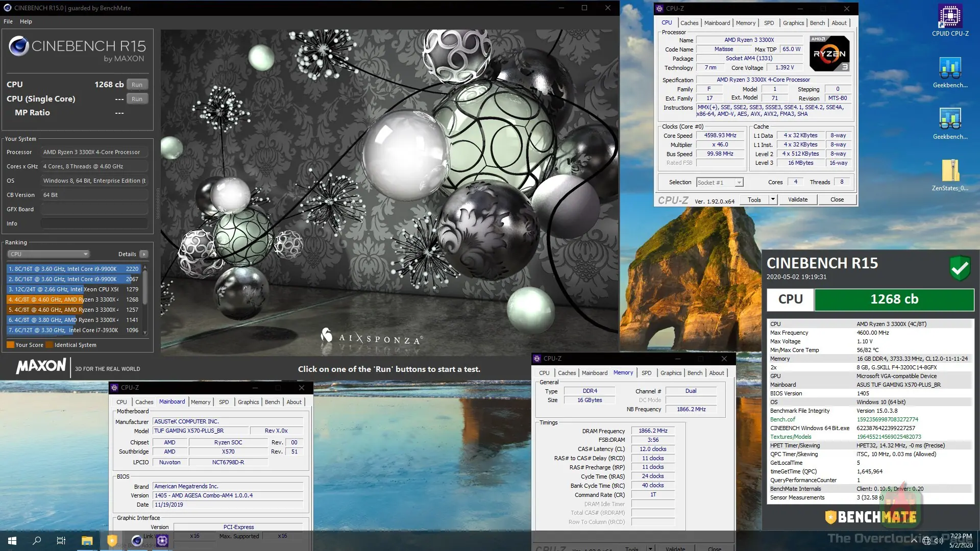
Task: Click the GFX Board field in Your System
Action: pyautogui.click(x=94, y=209)
